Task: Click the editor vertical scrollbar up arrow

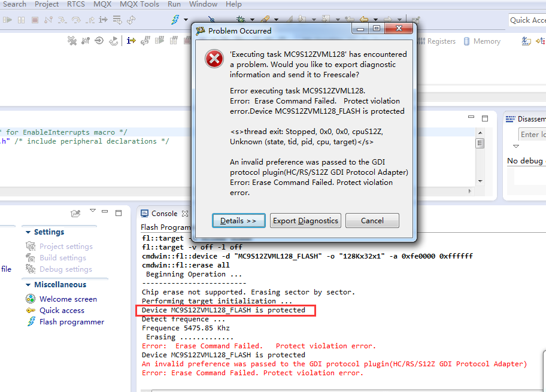Action: [480, 133]
